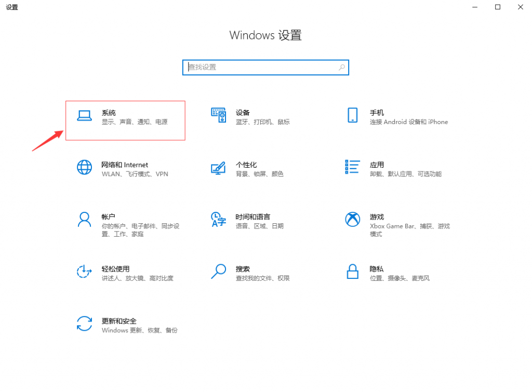Click text 连接 Android 设备和 iPhone
Image resolution: width=532 pixels, height=392 pixels.
pyautogui.click(x=409, y=121)
